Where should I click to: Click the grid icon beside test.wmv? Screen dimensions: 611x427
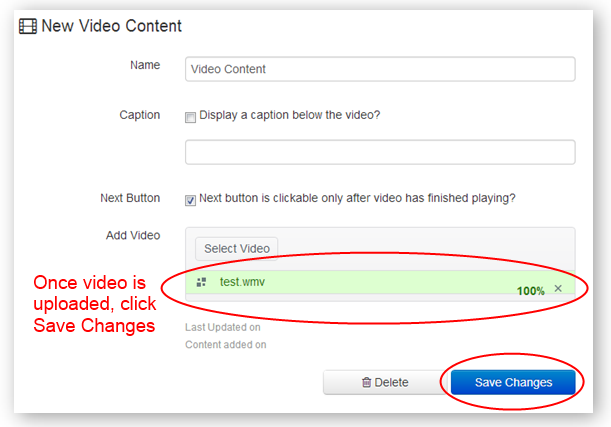pyautogui.click(x=202, y=283)
